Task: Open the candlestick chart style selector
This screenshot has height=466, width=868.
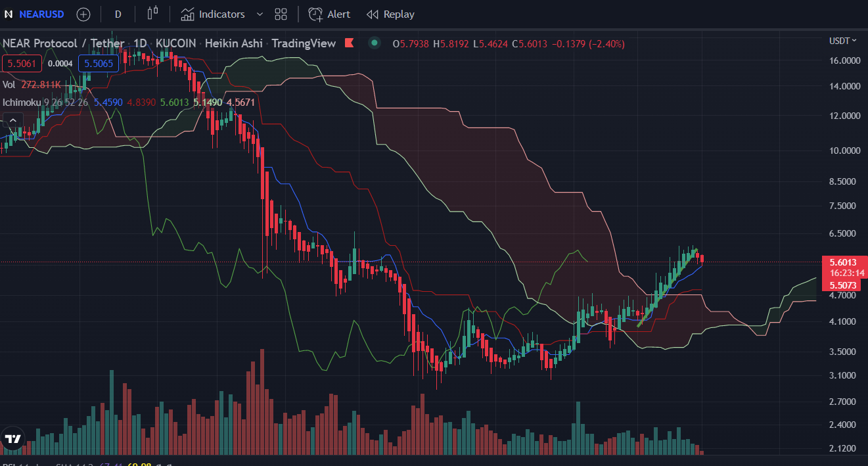Action: click(153, 14)
